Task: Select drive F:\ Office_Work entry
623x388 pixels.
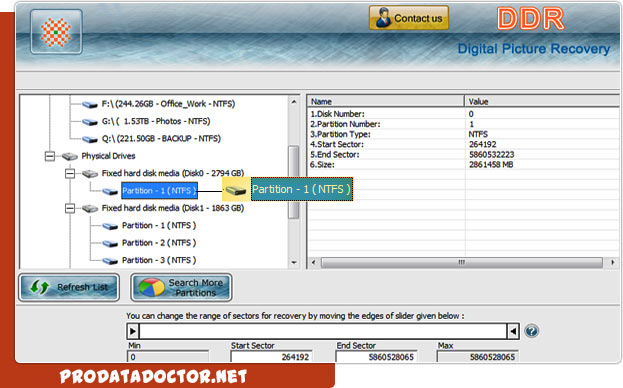Action: pos(168,104)
